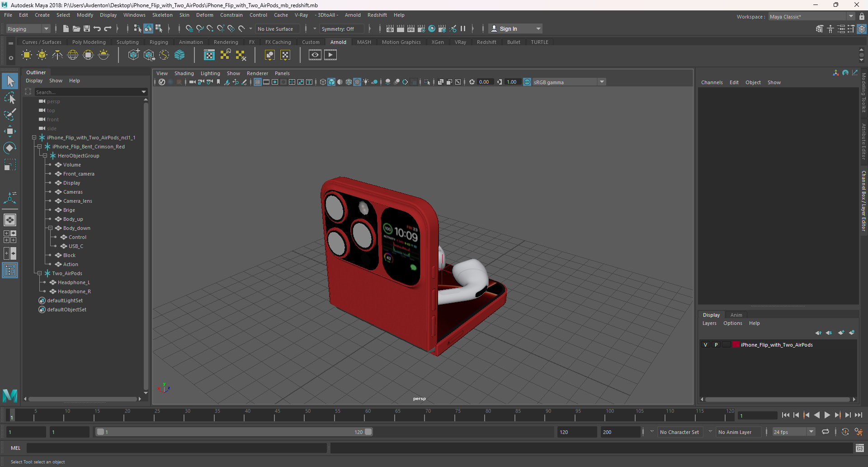Image resolution: width=868 pixels, height=467 pixels.
Task: Toggle layer playback P box
Action: pyautogui.click(x=716, y=345)
